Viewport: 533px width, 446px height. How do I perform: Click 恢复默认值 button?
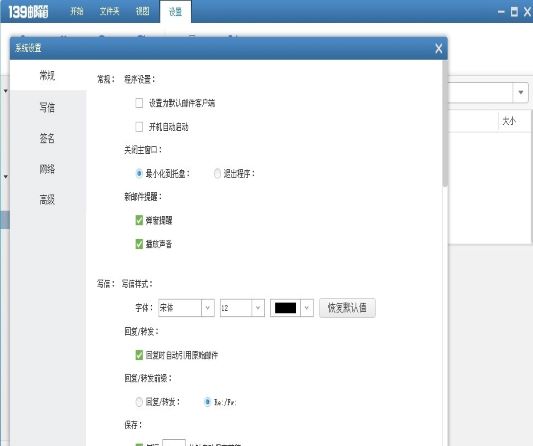coord(347,308)
